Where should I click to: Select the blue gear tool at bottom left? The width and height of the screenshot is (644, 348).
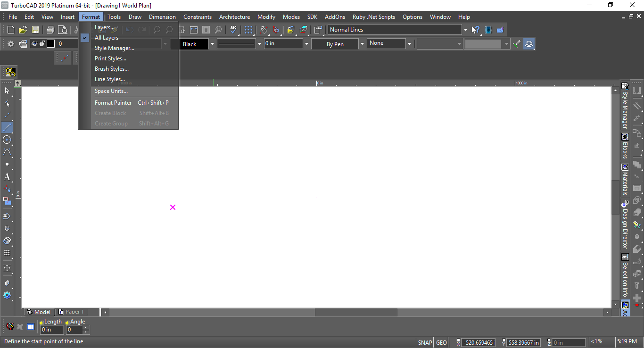click(7, 295)
